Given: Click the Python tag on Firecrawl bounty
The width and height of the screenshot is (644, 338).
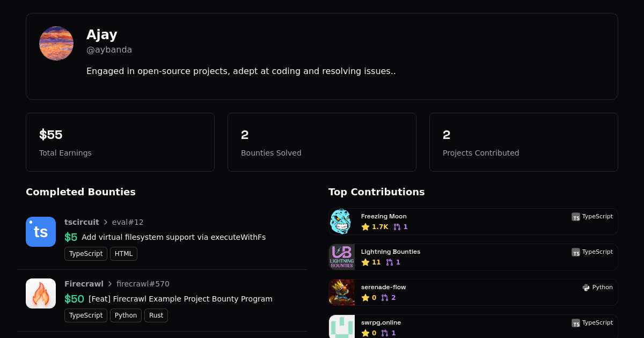Looking at the screenshot, I should [126, 315].
